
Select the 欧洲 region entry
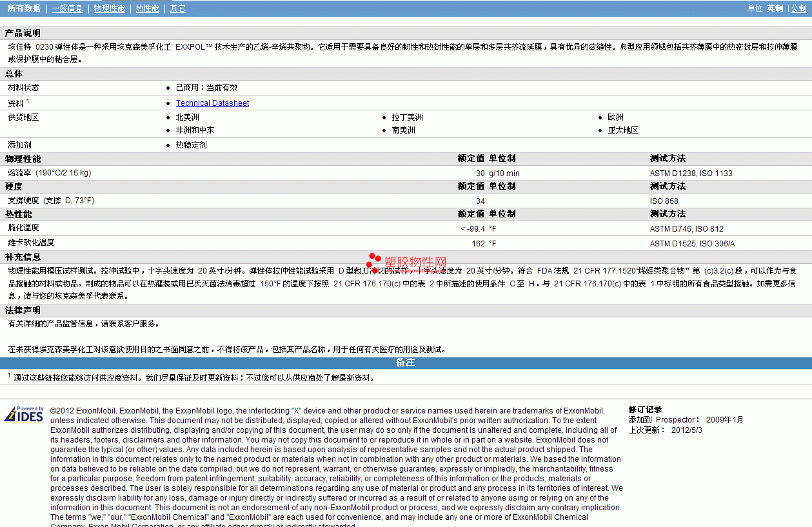tap(616, 117)
